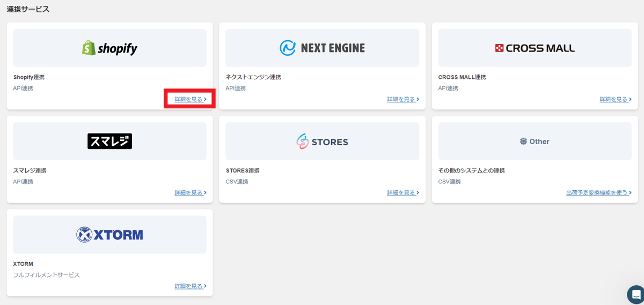Click the API連携 label under Shopify連携

point(23,88)
